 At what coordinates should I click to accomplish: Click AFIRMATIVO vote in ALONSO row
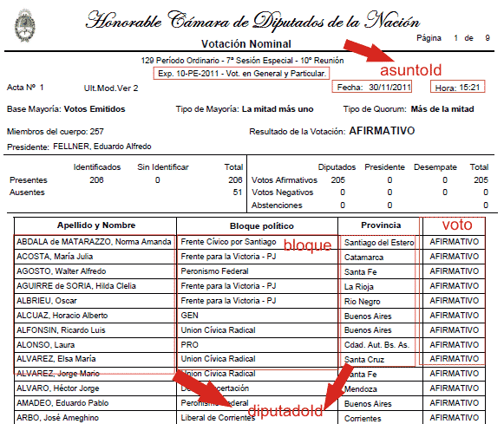tap(455, 345)
